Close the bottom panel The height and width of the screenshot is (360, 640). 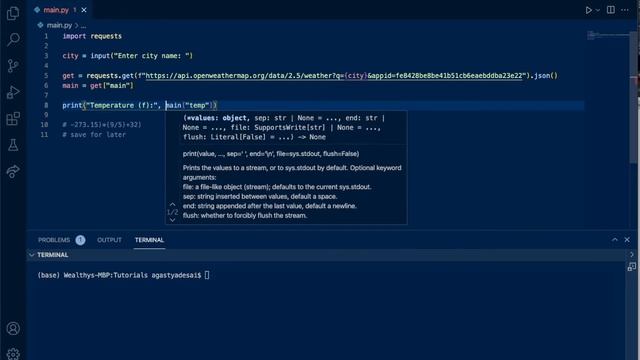tap(627, 240)
